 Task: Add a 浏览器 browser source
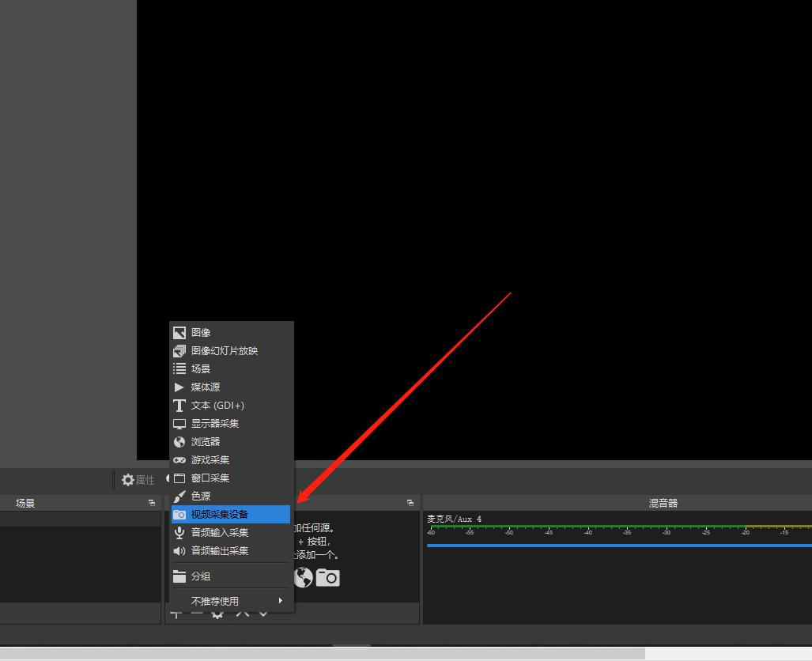point(205,442)
